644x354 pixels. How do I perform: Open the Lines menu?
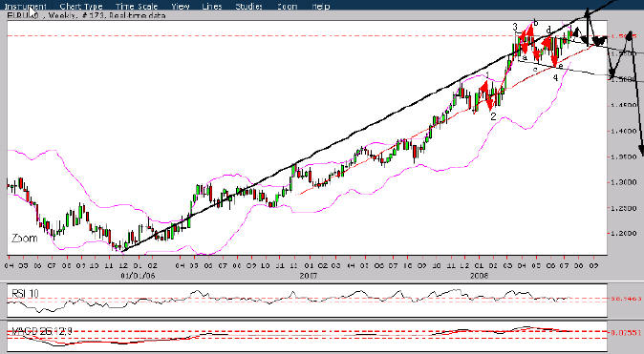(x=212, y=6)
